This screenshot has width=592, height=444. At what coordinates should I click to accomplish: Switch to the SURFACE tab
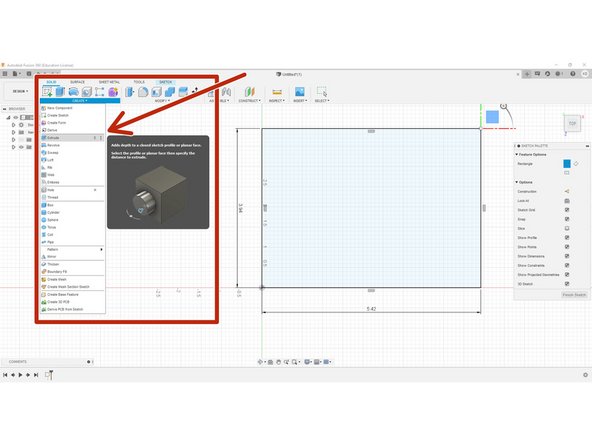tap(77, 82)
